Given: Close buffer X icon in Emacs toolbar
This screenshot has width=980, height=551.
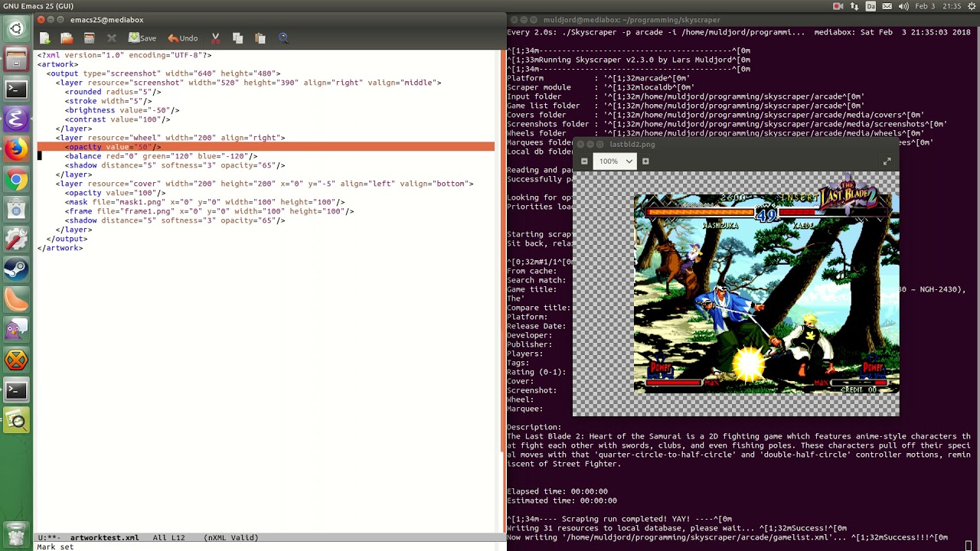Looking at the screenshot, I should point(111,38).
